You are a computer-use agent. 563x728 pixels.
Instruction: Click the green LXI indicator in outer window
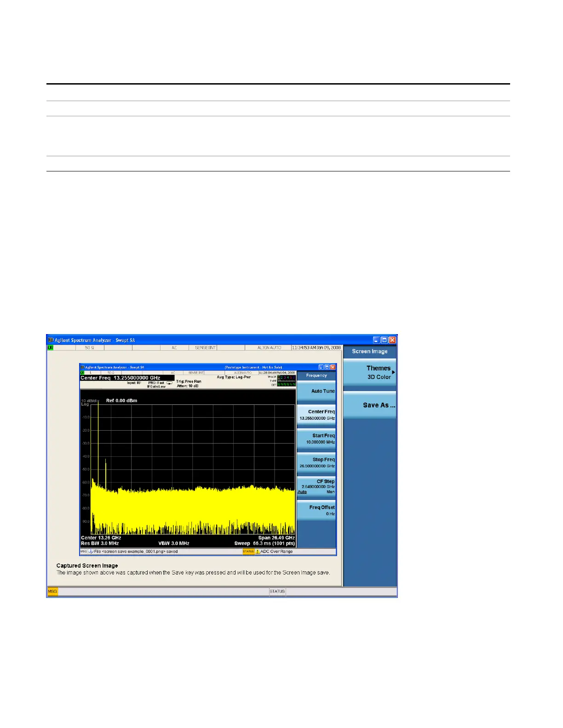click(x=50, y=348)
